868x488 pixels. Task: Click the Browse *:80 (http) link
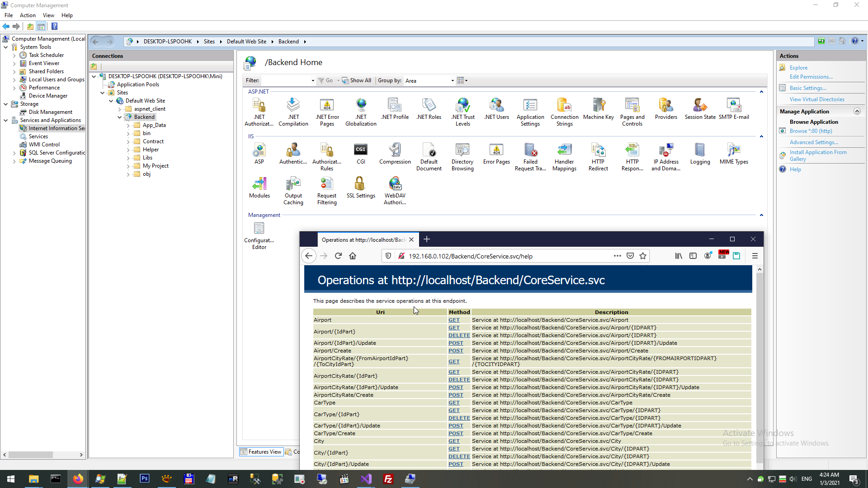pos(811,131)
